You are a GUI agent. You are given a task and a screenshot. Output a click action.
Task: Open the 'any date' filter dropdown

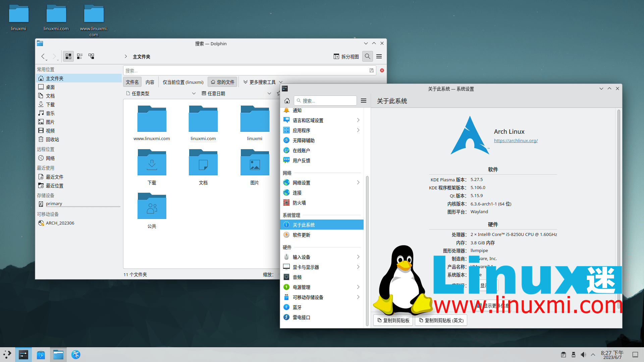pyautogui.click(x=236, y=94)
